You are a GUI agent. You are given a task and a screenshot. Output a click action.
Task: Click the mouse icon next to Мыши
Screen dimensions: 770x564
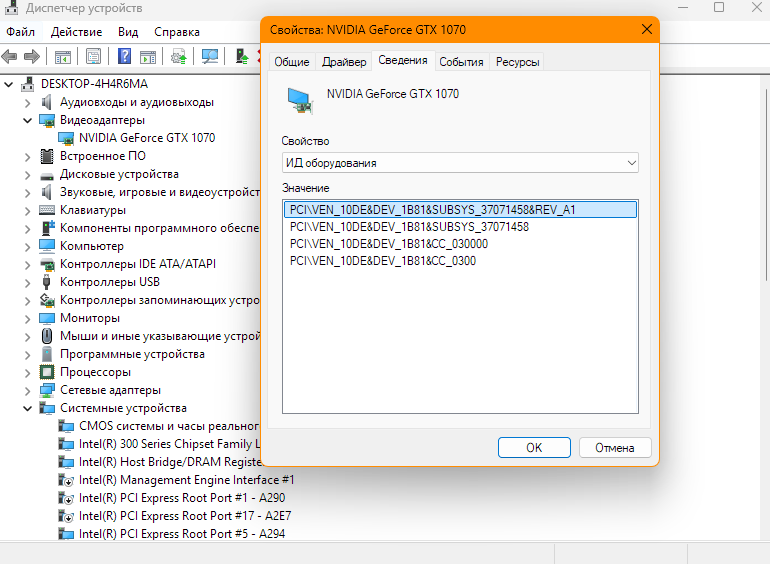(47, 336)
